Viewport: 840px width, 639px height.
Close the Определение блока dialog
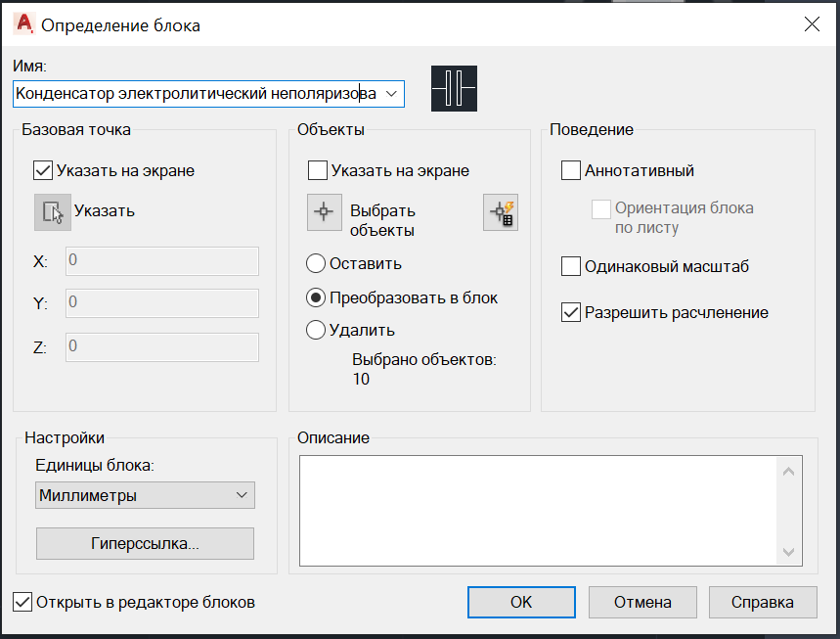812,24
